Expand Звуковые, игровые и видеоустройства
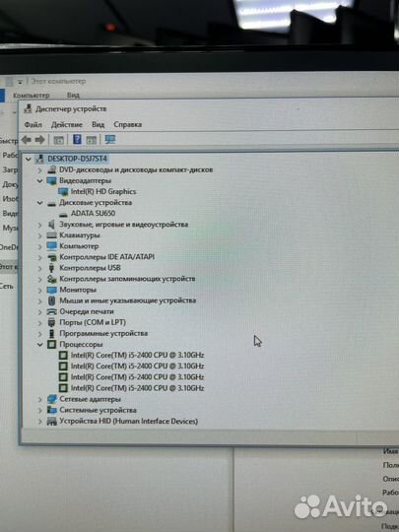The image size is (399, 532). click(39, 225)
